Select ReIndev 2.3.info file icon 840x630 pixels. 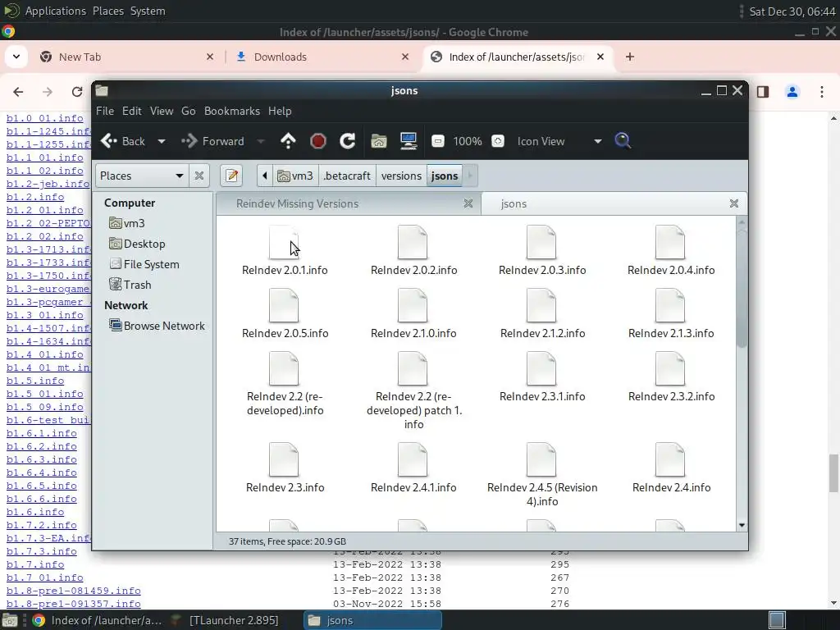tap(284, 459)
